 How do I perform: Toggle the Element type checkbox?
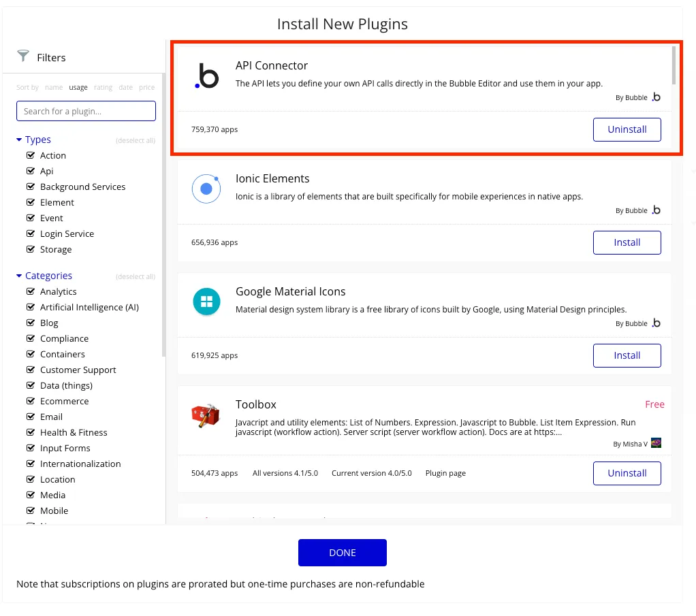tap(31, 202)
